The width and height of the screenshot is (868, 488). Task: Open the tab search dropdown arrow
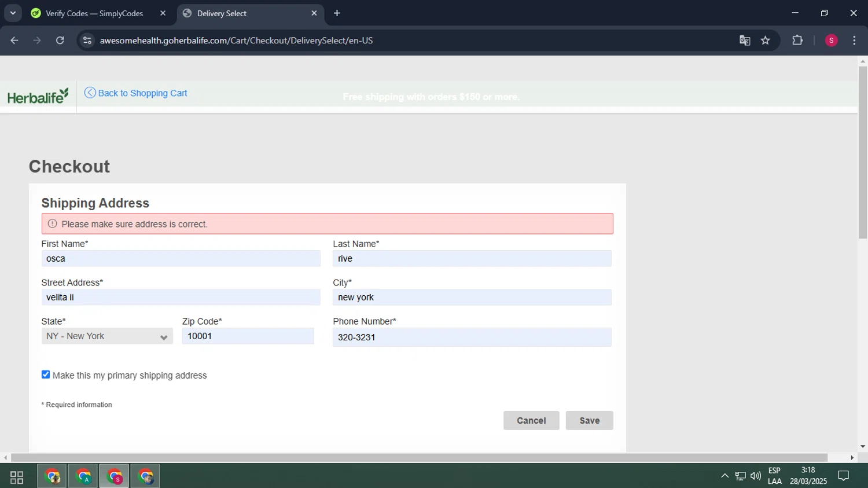click(x=13, y=13)
